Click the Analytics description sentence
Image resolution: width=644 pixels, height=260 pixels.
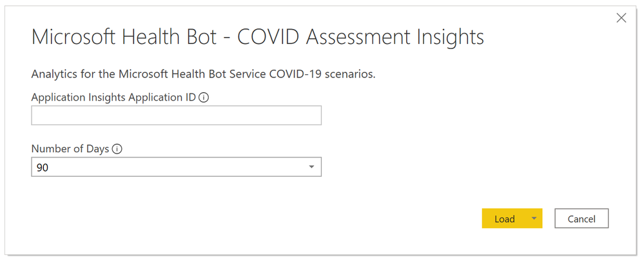point(203,75)
